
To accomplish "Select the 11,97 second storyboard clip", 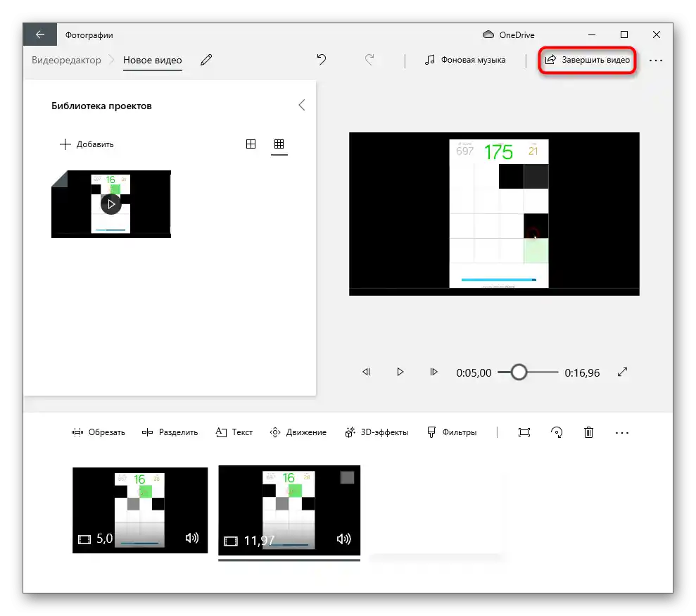I will [289, 510].
